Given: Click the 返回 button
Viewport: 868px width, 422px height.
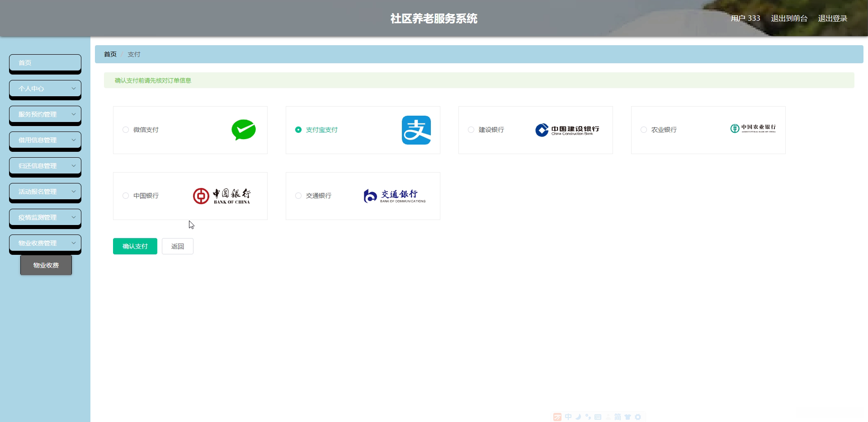Looking at the screenshot, I should click(x=178, y=246).
